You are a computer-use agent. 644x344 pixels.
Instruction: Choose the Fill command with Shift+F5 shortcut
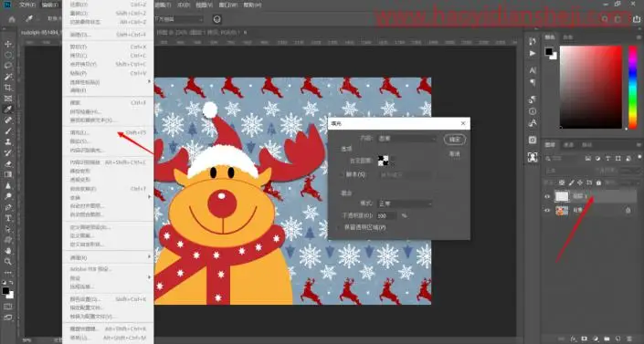tap(108, 132)
